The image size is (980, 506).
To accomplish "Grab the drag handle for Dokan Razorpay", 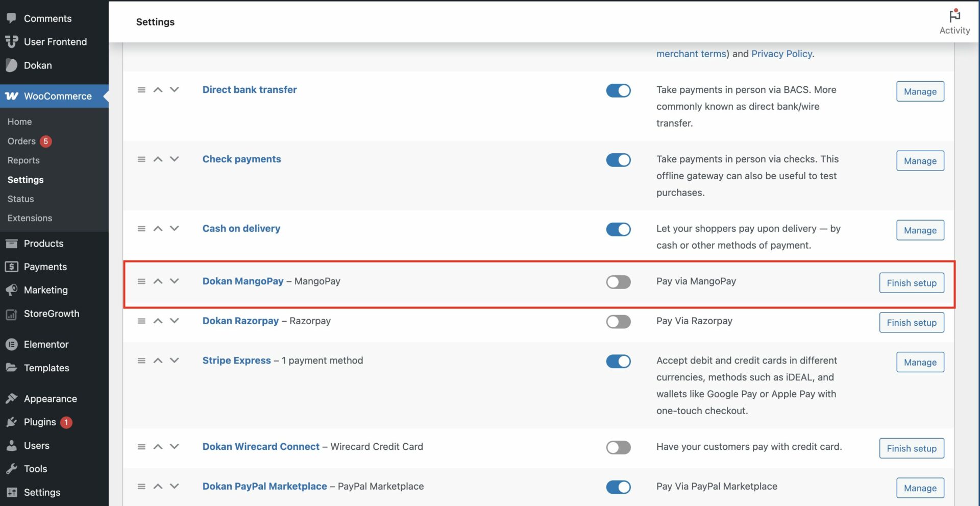I will coord(141,321).
